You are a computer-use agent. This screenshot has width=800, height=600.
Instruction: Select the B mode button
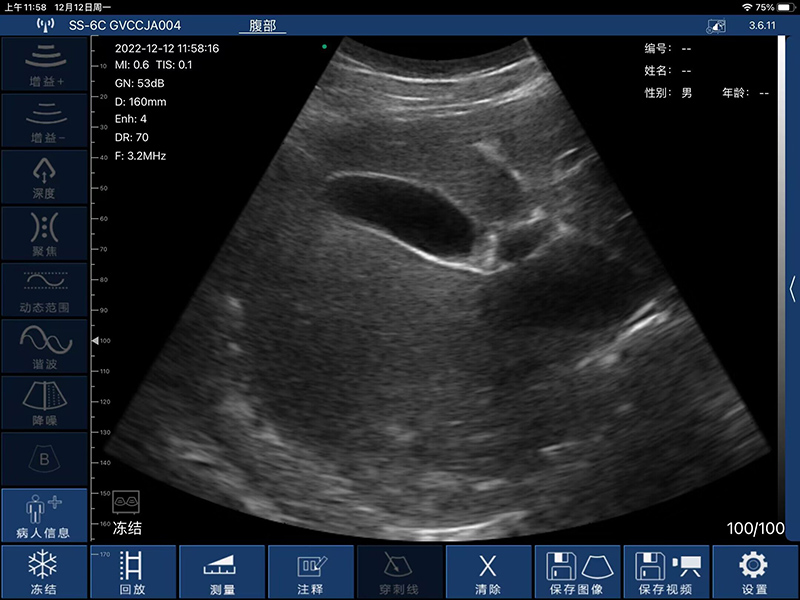pyautogui.click(x=43, y=458)
